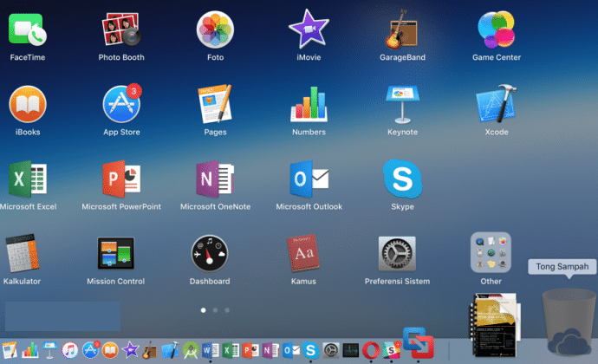Launch Pages from the Launchpad grid
598x364 pixels.
coord(215,104)
